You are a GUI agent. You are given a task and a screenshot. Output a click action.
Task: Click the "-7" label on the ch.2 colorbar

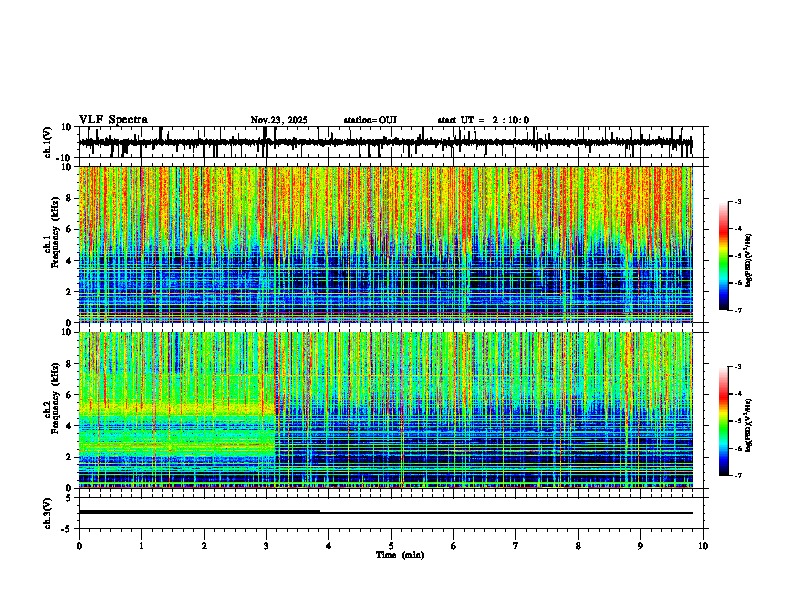tap(738, 475)
